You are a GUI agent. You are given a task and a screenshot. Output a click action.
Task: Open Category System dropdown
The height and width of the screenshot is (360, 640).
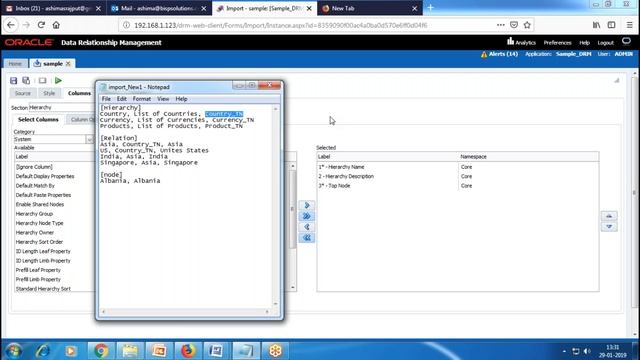point(89,139)
